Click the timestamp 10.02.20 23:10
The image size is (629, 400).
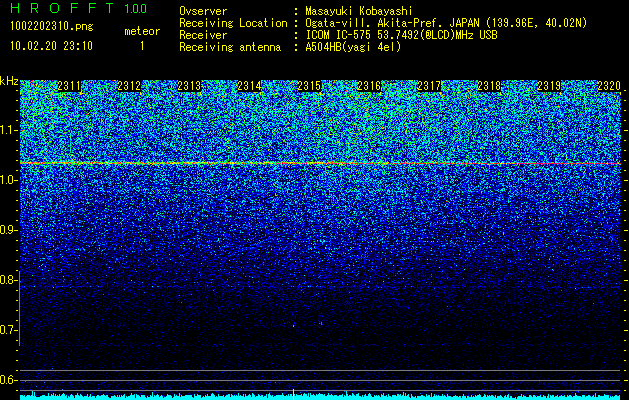tap(51, 46)
